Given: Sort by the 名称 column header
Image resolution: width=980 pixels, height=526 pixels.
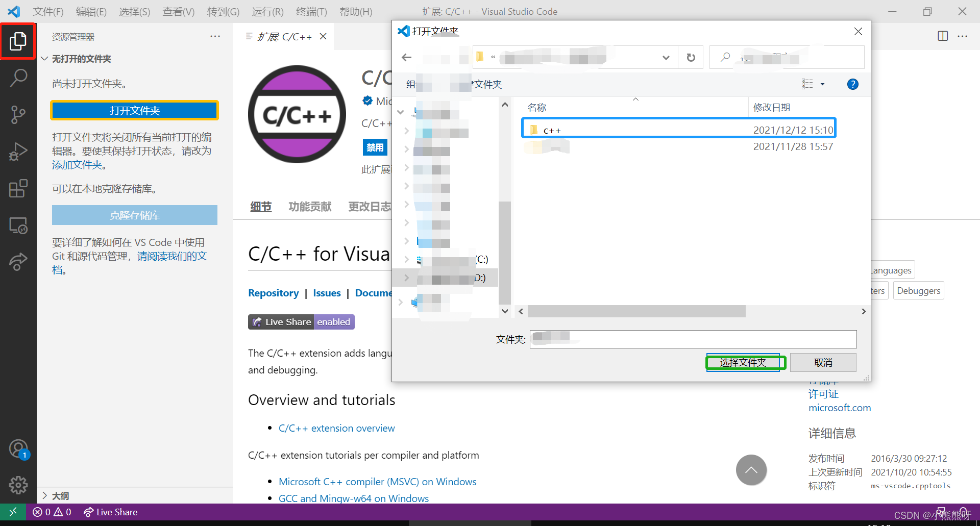Looking at the screenshot, I should [537, 107].
